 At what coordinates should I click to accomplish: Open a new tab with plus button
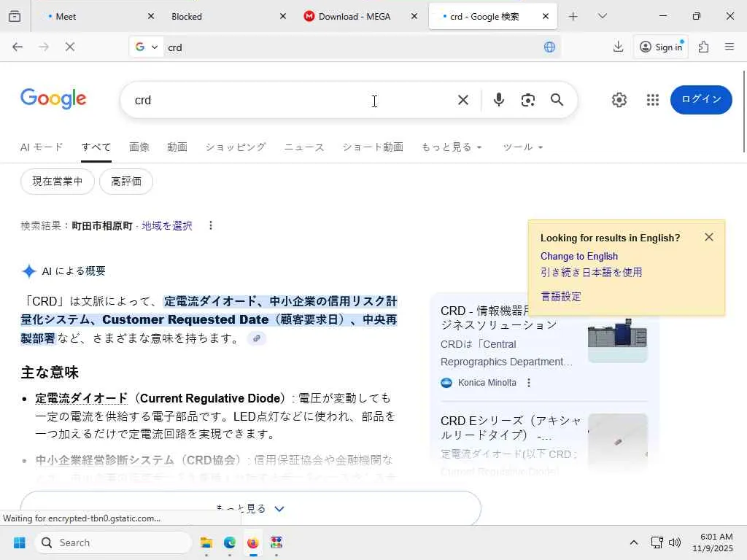(573, 16)
